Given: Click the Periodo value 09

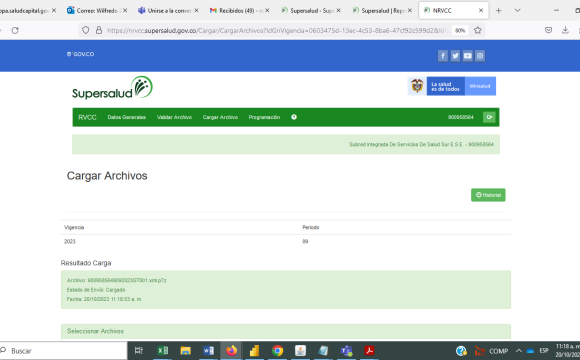Looking at the screenshot, I should pyautogui.click(x=305, y=242).
